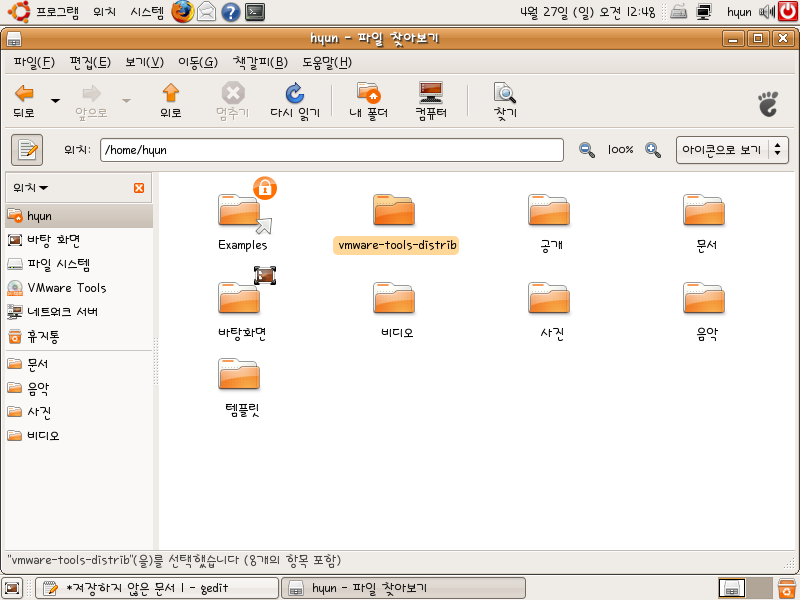Reload folder with 다시 읽기

[x=295, y=101]
